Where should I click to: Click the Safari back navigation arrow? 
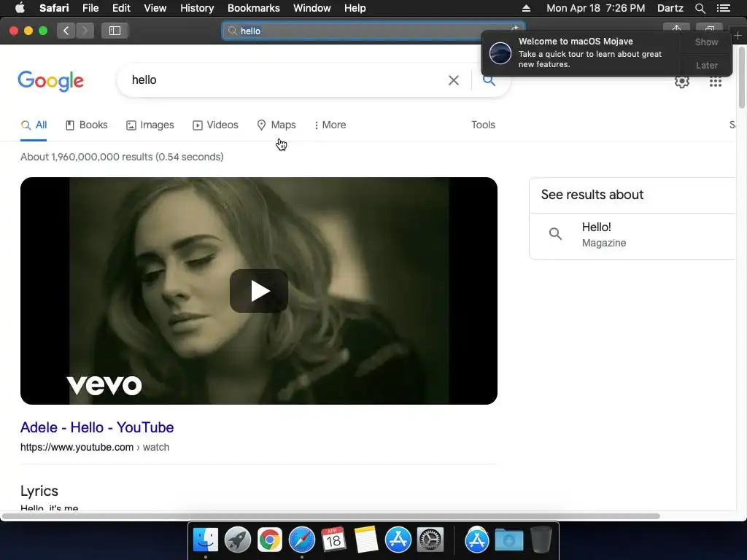66,31
